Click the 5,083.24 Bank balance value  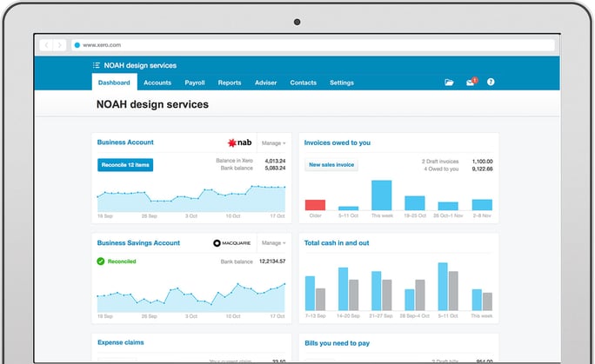point(275,169)
